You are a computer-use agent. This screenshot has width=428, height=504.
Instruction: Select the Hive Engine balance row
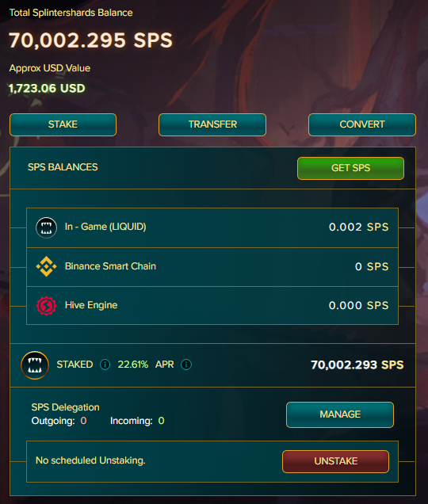(212, 305)
